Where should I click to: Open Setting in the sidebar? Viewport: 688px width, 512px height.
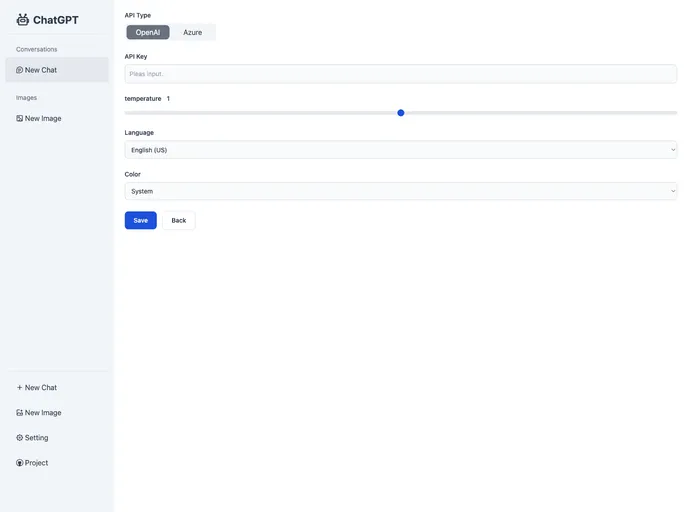57,437
